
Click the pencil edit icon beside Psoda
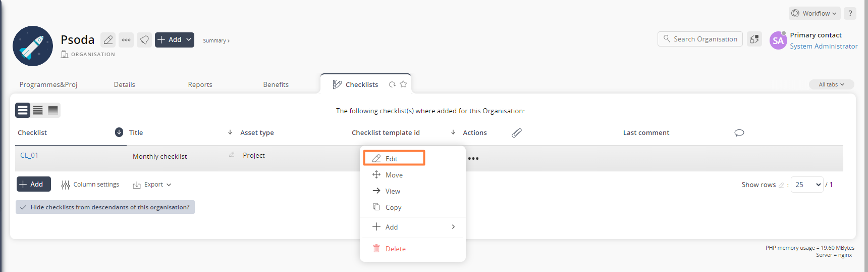pyautogui.click(x=108, y=40)
